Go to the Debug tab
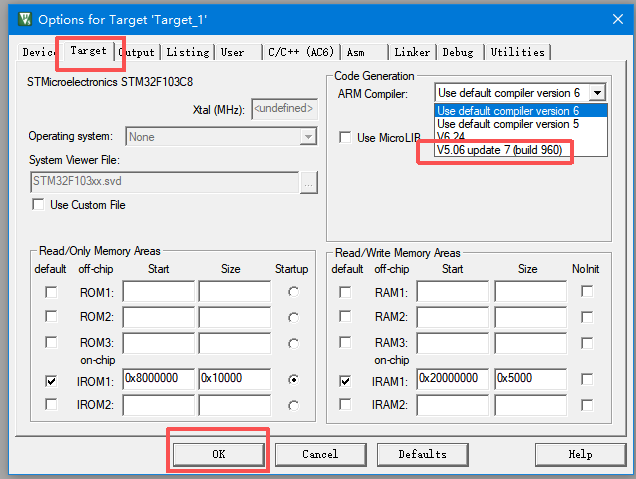Image resolution: width=636 pixels, height=479 pixels. click(x=458, y=52)
